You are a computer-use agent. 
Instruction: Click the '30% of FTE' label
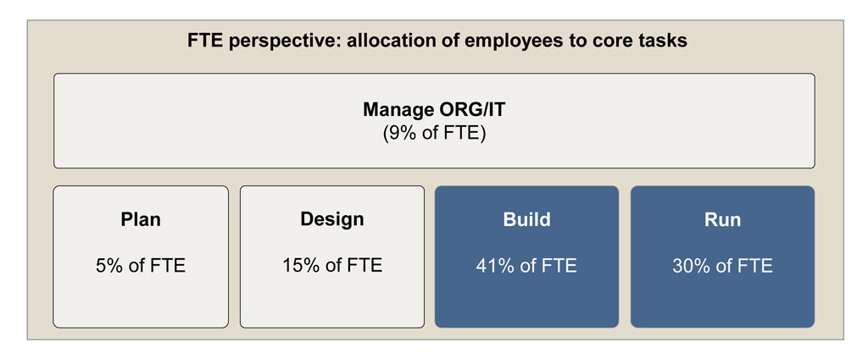pos(722,266)
